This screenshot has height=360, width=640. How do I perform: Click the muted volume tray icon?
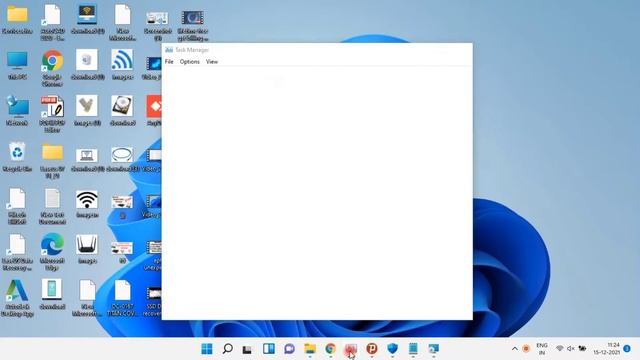coord(571,349)
